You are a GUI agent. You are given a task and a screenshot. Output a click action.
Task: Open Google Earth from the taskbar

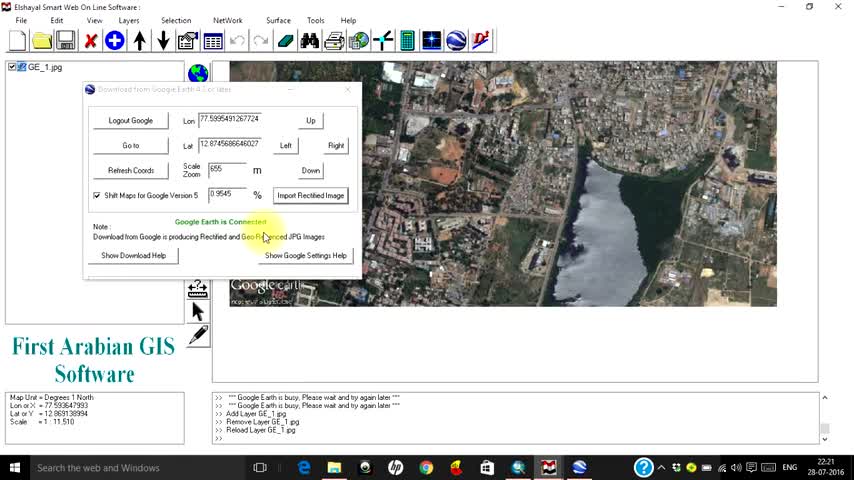point(579,467)
